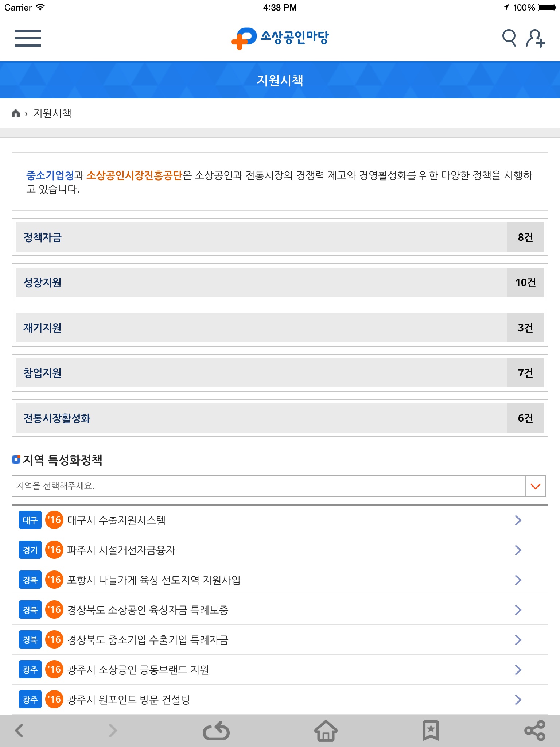560x747 pixels.
Task: Tap the bottom toolbar home icon
Action: 326,731
